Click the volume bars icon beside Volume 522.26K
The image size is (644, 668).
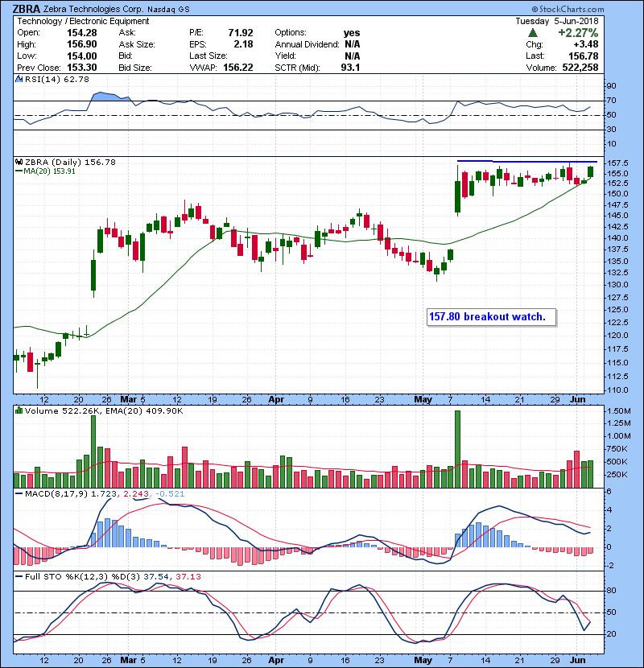point(19,410)
